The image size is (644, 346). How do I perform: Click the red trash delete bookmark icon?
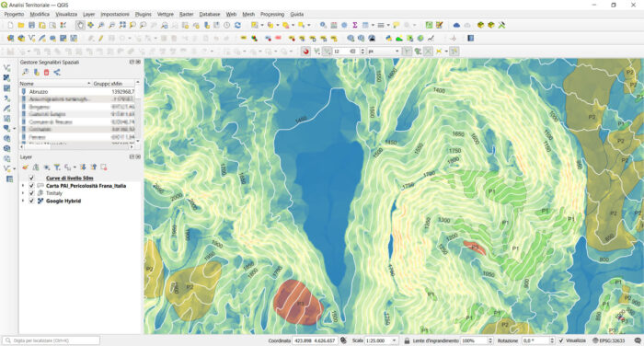[46, 73]
